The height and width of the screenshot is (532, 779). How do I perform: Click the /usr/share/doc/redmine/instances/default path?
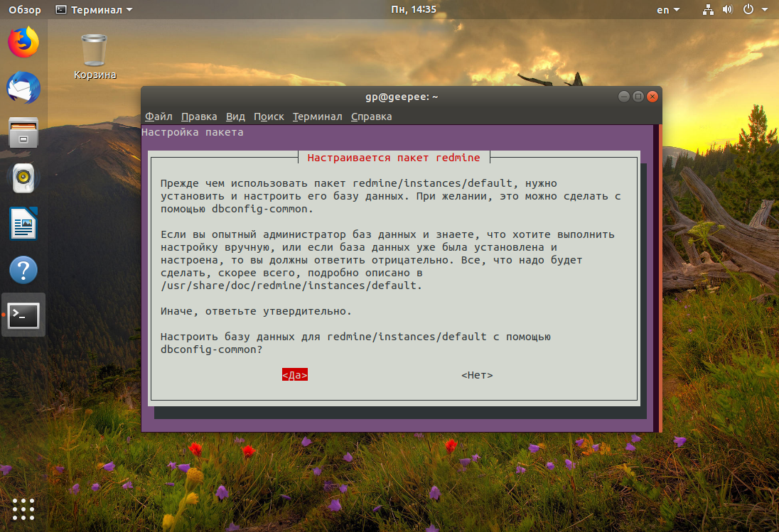coord(291,286)
